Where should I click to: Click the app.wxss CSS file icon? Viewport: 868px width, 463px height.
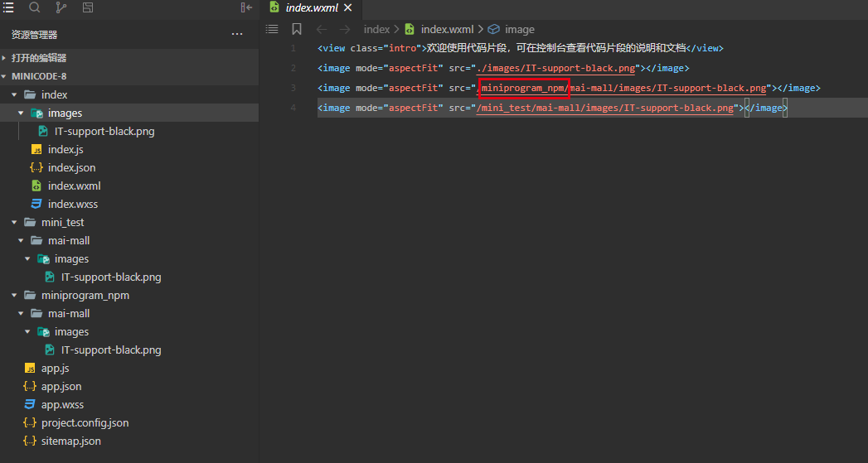pos(30,405)
